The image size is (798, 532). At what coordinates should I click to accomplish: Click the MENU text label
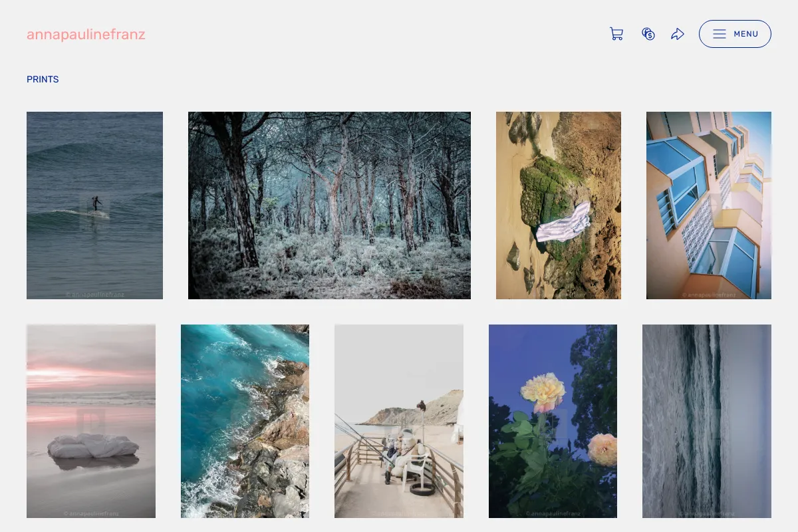coord(746,34)
